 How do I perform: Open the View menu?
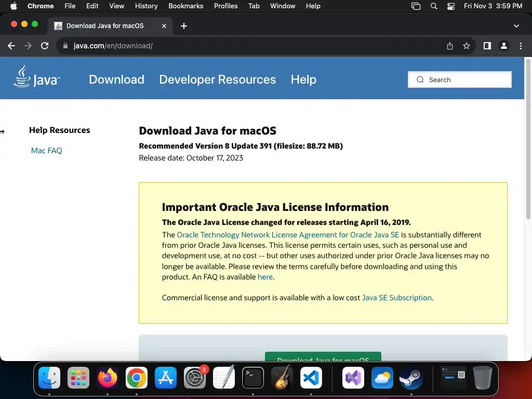(117, 6)
